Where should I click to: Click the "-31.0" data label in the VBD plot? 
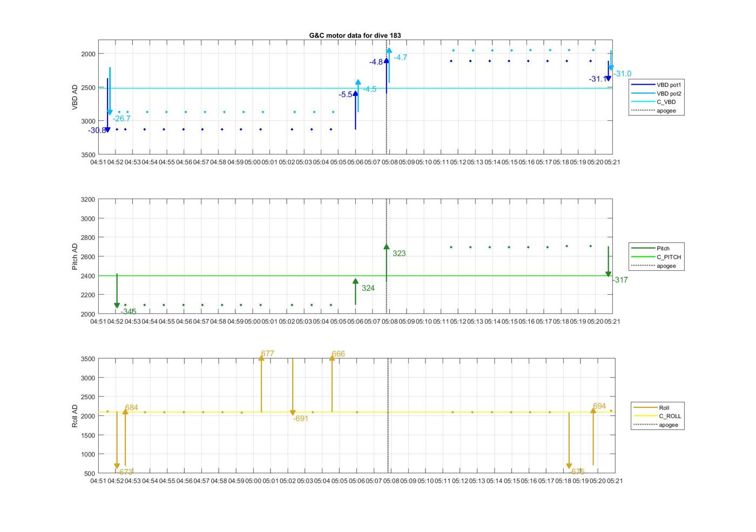click(x=623, y=73)
